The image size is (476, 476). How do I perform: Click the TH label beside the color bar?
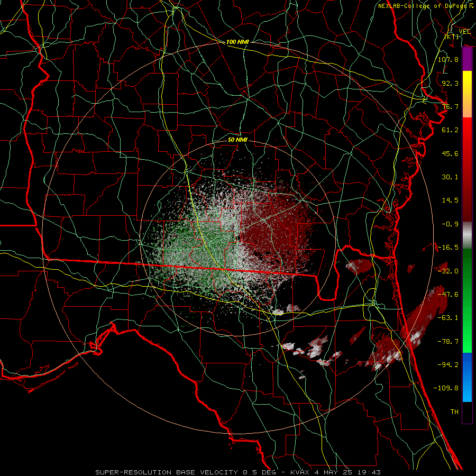(x=454, y=412)
